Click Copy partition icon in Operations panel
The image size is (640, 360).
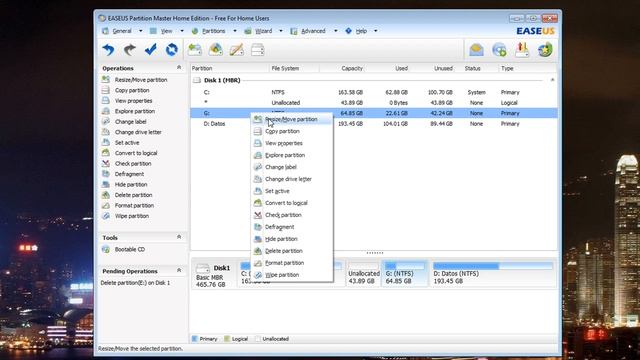(106, 90)
